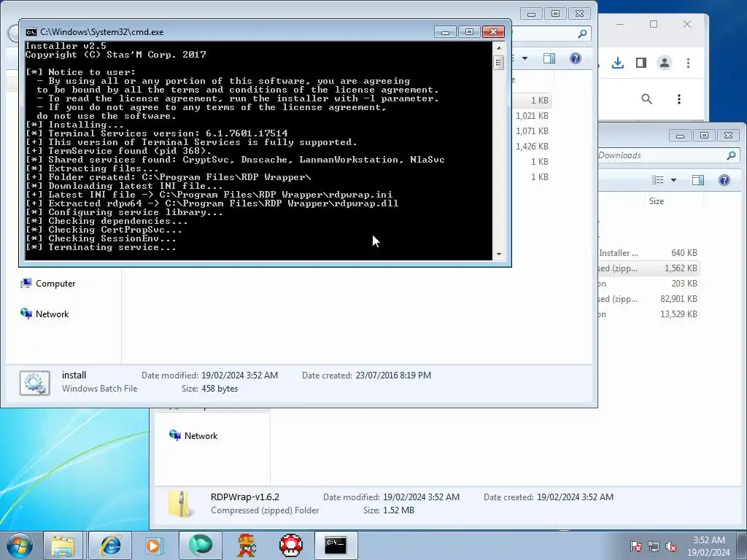The image size is (747, 560).
Task: Select the 640 KB Installer file
Action: point(649,253)
